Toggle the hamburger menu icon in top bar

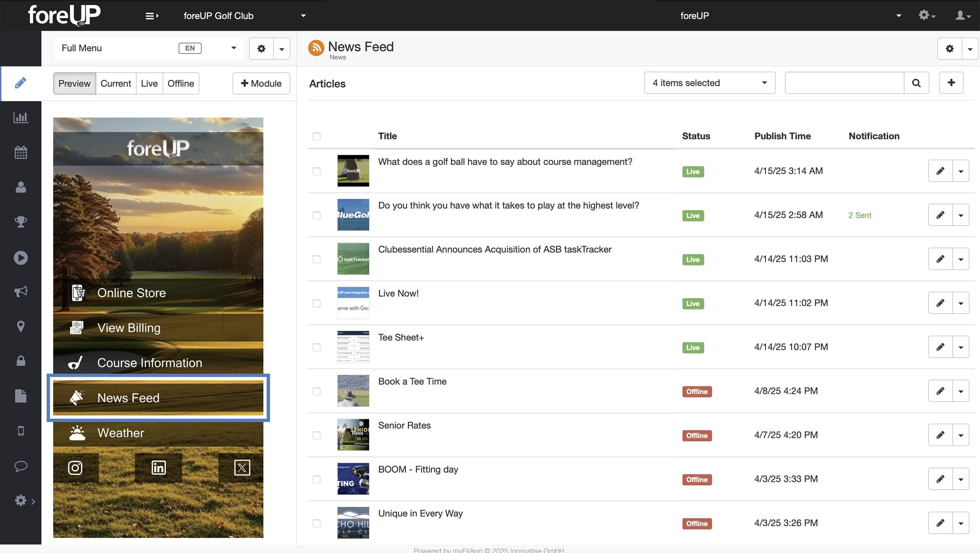152,16
